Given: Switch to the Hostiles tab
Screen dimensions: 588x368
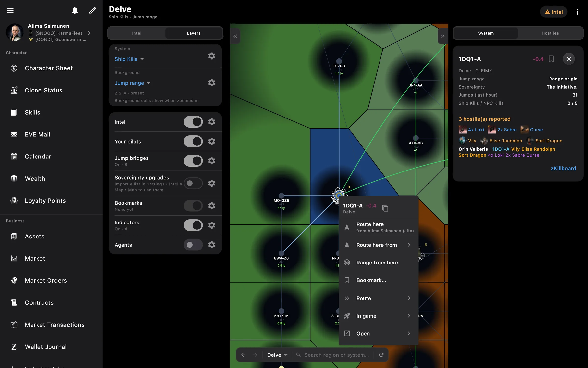Looking at the screenshot, I should point(550,33).
